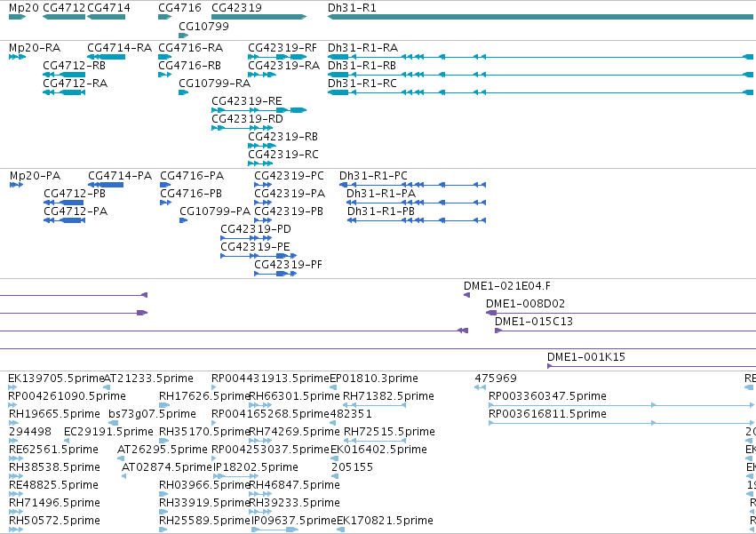756x534 pixels.
Task: Select the CG10799-PA protein label
Action: [215, 211]
